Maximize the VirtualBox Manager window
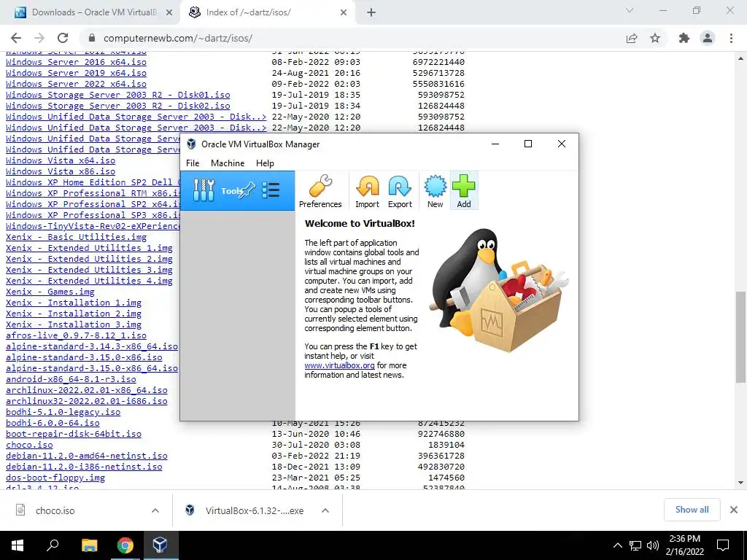The width and height of the screenshot is (747, 560). coord(528,144)
